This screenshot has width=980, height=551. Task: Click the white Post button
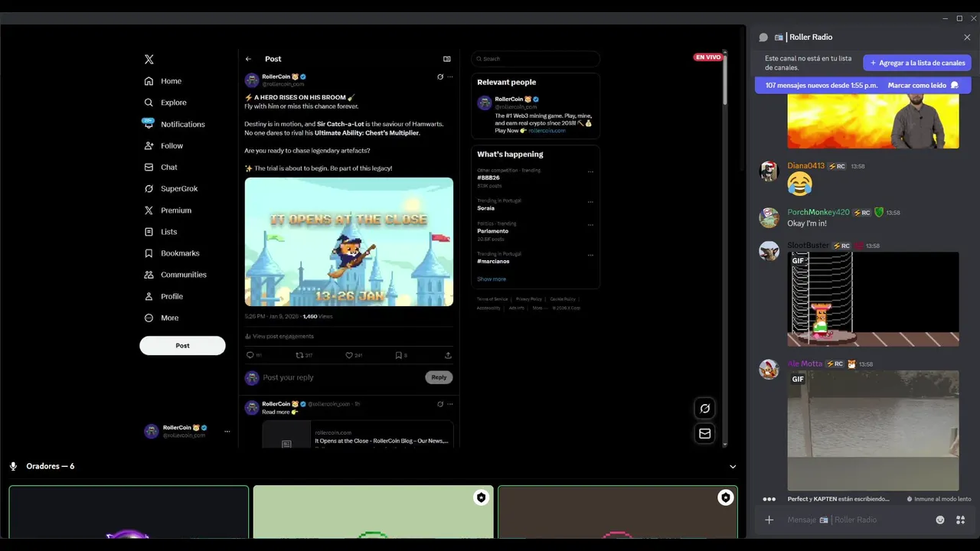182,345
